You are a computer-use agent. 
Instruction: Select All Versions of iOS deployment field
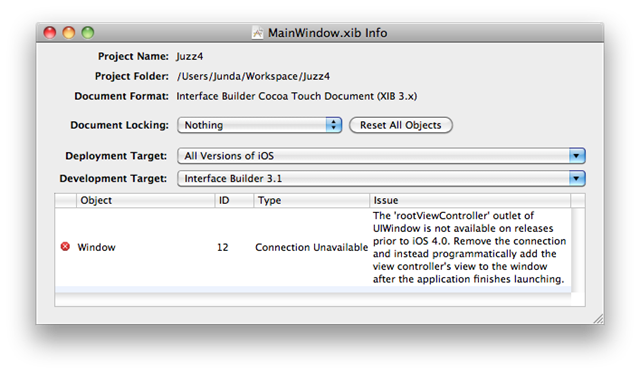tap(381, 156)
